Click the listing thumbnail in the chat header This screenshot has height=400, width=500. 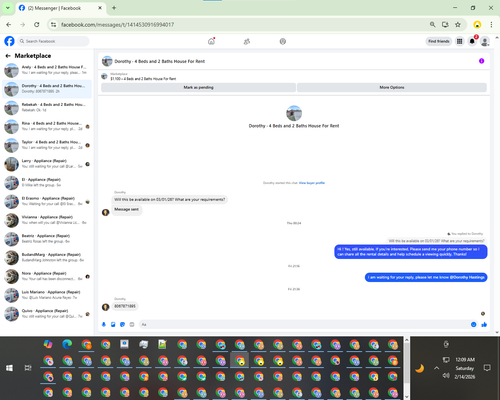click(x=107, y=61)
